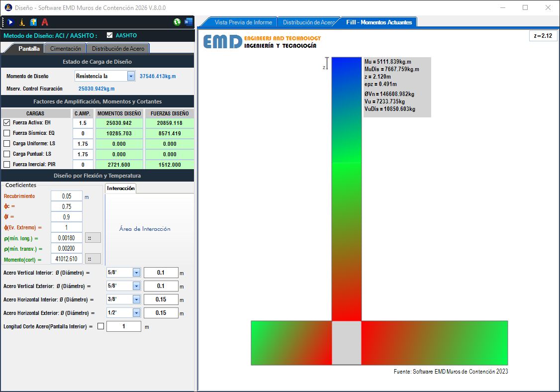Toggle the Fuerza Activa: EH checkbox
560x392 pixels.
coord(7,122)
